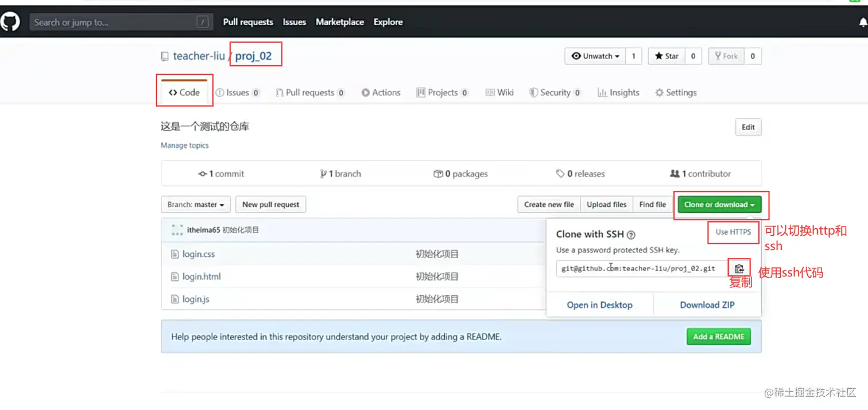This screenshot has width=868, height=410.
Task: Copy SSH clone URL with clipboard icon
Action: click(739, 268)
